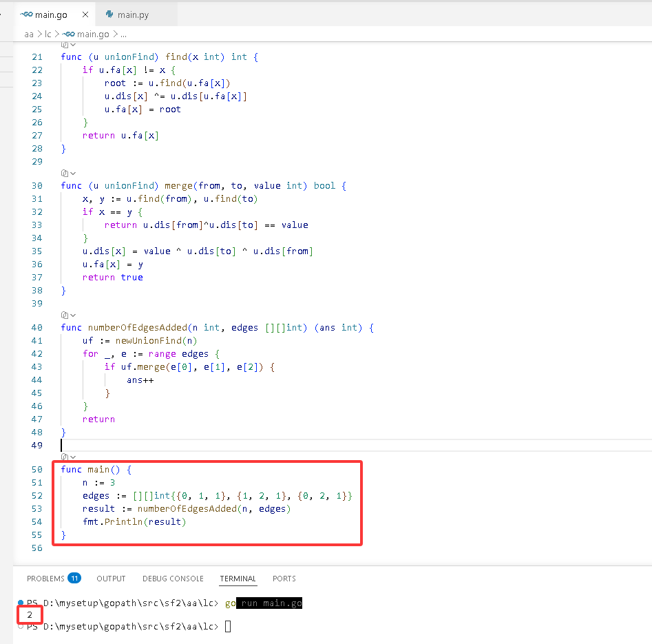This screenshot has height=644, width=652.
Task: Expand the chevron above the find function
Action: click(x=73, y=45)
